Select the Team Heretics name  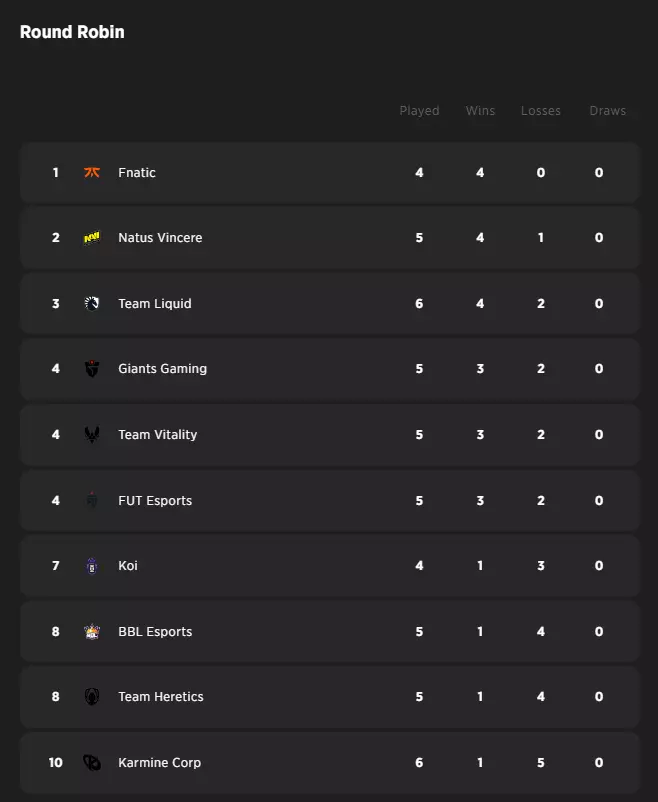coord(161,697)
